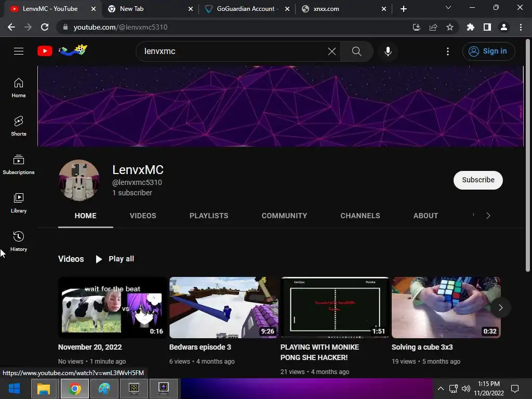Click Play all for the Videos section
Viewport: 532px width, 399px height.
(115, 259)
